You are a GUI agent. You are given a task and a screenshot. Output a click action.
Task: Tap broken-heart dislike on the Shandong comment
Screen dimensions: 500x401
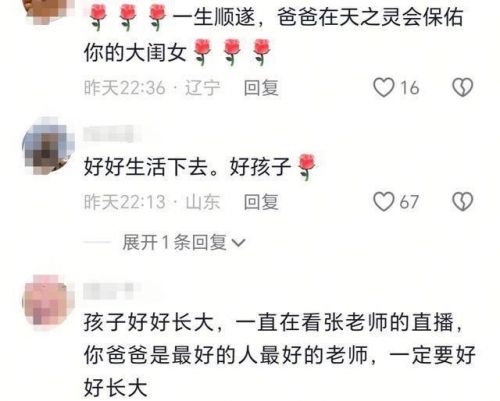(462, 202)
